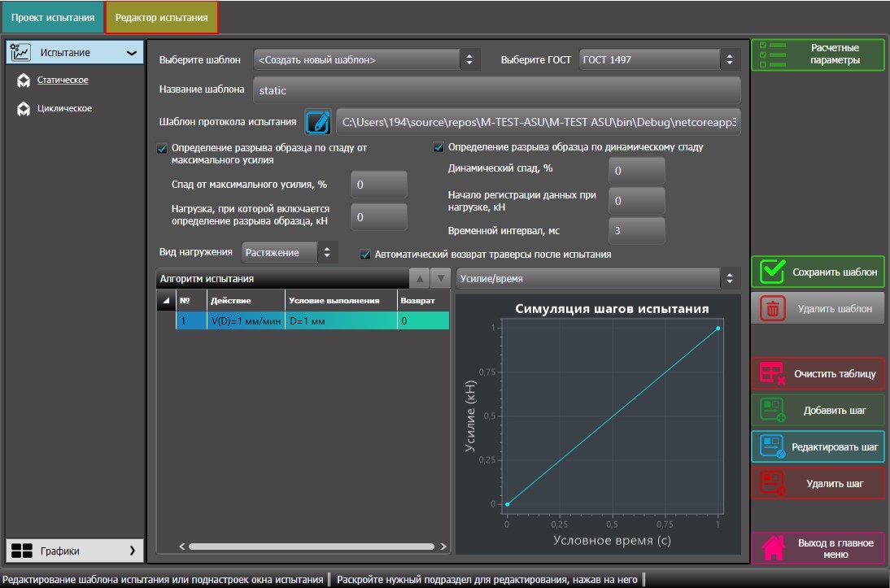This screenshot has width=890, height=588.
Task: Click the Испытание chart icon in sidebar
Action: coord(21,52)
